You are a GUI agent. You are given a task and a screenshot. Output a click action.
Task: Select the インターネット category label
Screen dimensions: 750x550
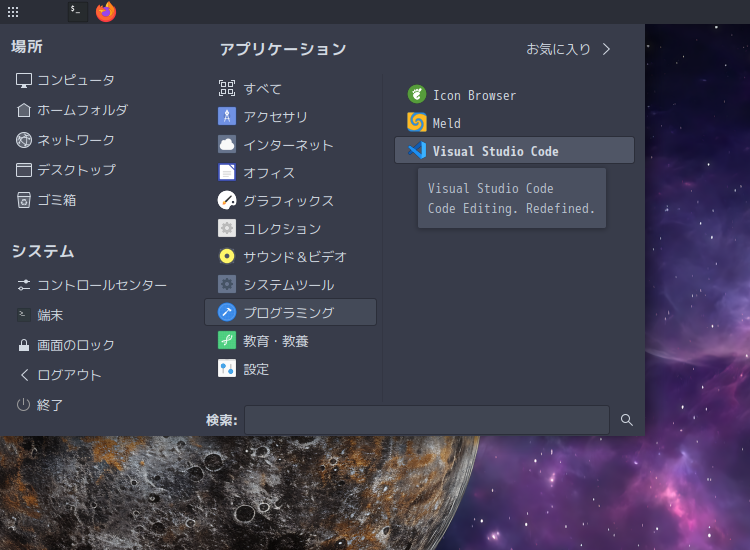coord(288,145)
